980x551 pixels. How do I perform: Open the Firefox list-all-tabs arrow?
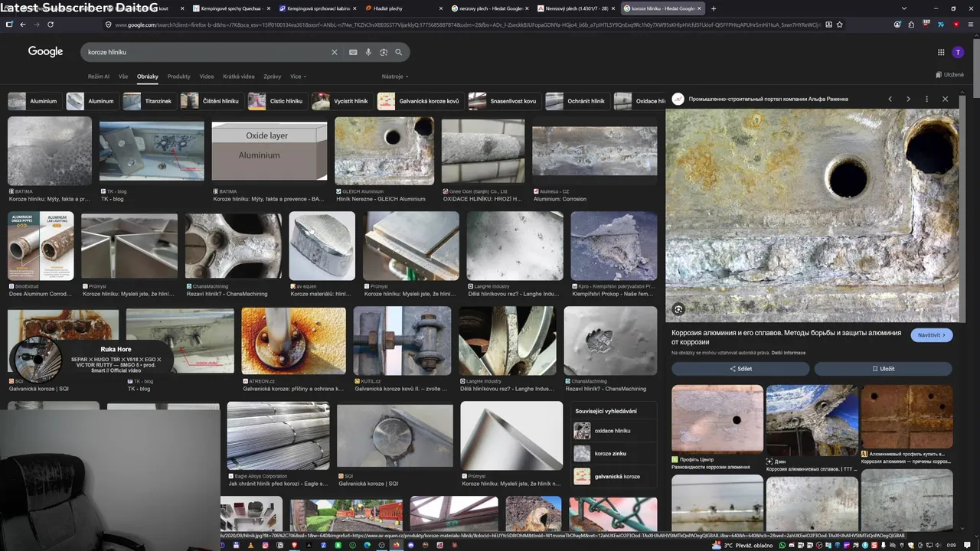click(904, 8)
